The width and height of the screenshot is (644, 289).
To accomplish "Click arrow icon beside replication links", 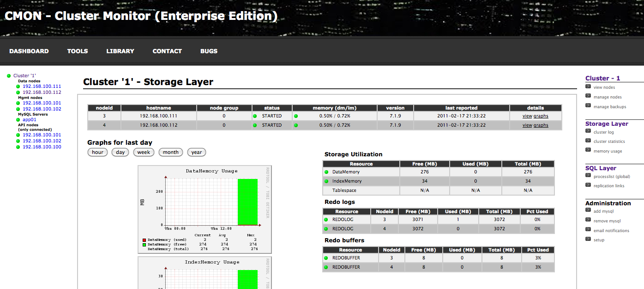I will click(x=588, y=185).
